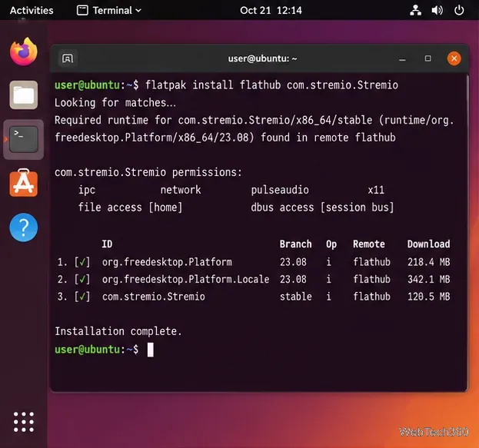Close the terminal window
The height and width of the screenshot is (448, 479).
(x=454, y=58)
